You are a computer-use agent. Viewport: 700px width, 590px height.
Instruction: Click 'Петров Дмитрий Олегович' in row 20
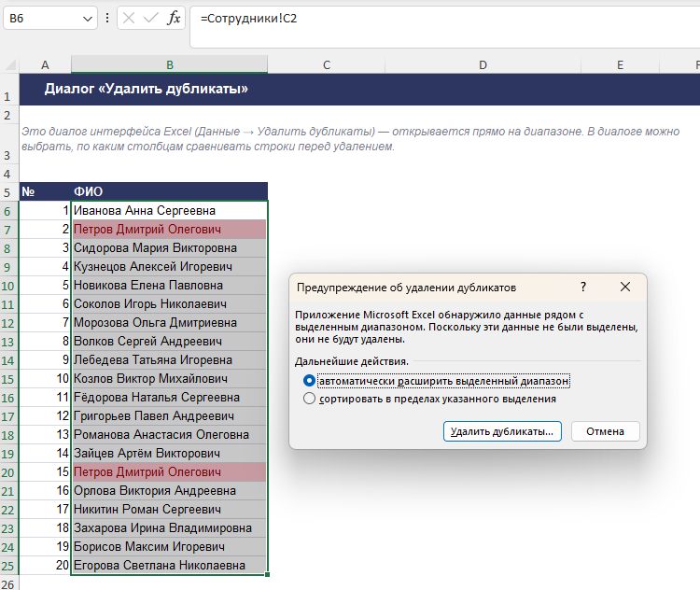click(x=170, y=472)
